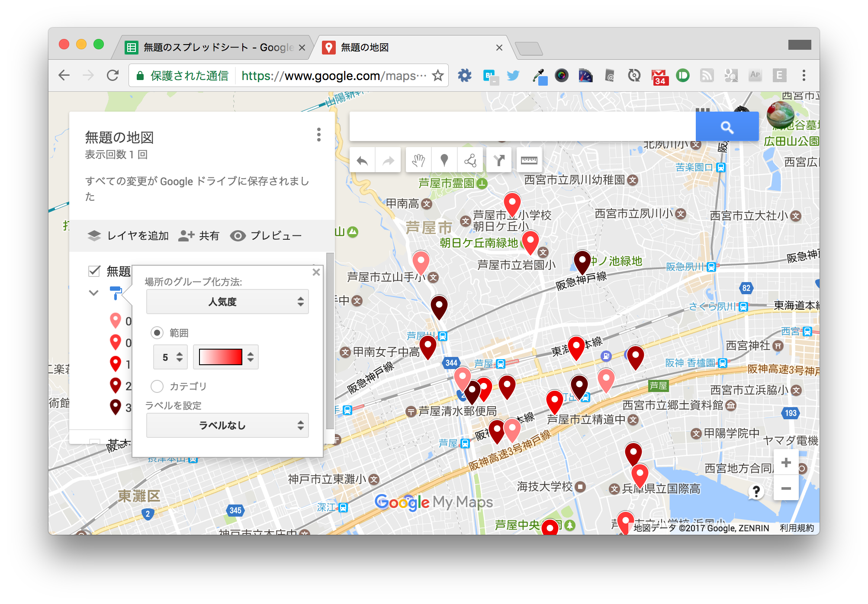
Task: Bookmark page with the star icon
Action: click(438, 76)
